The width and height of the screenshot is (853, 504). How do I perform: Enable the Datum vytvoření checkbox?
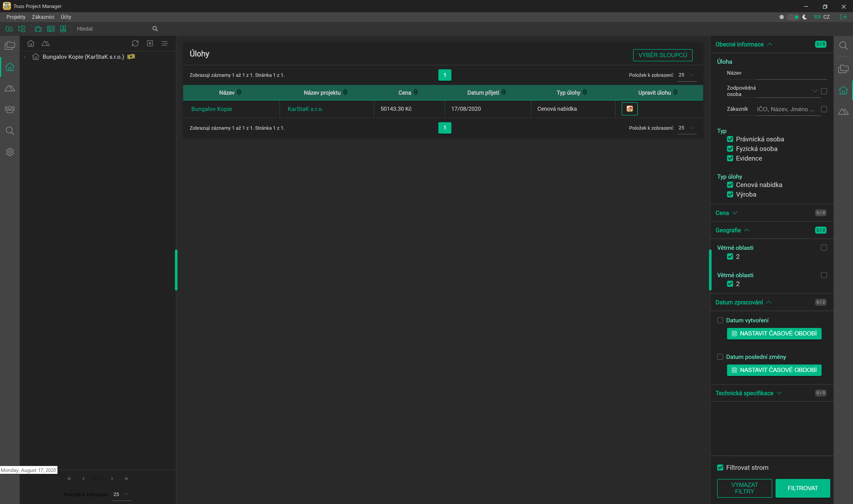pos(720,320)
